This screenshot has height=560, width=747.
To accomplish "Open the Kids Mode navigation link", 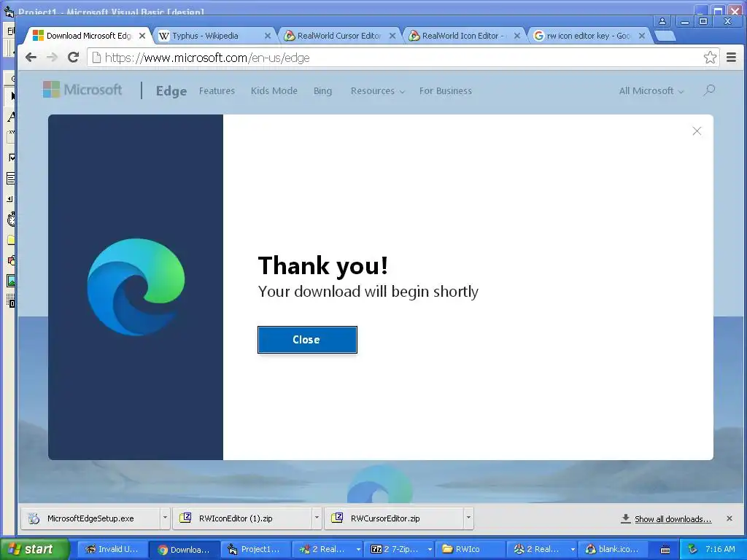I will point(274,90).
